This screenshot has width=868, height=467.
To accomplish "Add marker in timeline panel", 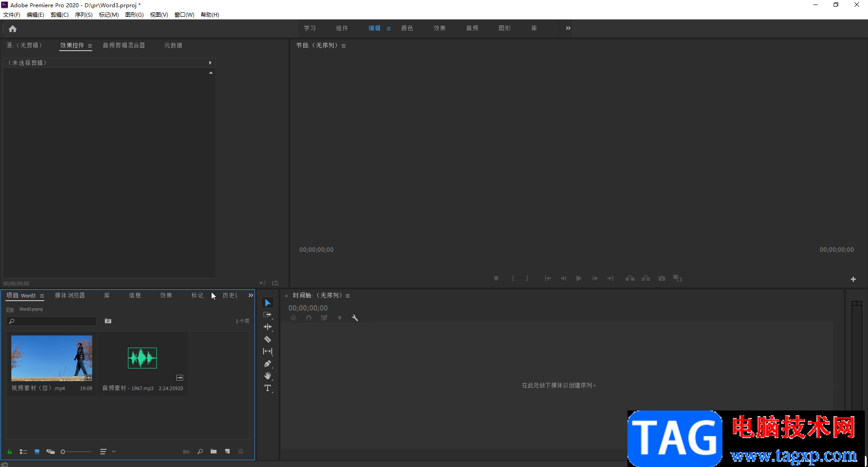I will click(340, 318).
